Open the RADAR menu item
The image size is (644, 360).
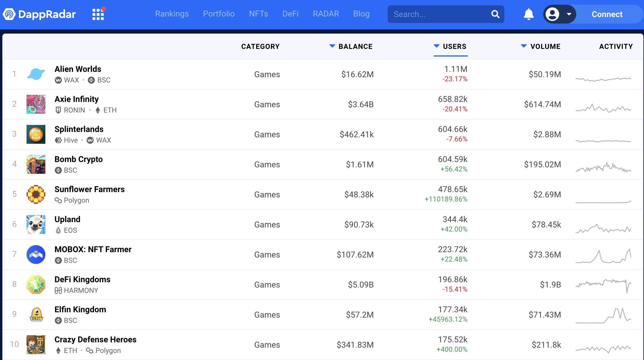326,14
